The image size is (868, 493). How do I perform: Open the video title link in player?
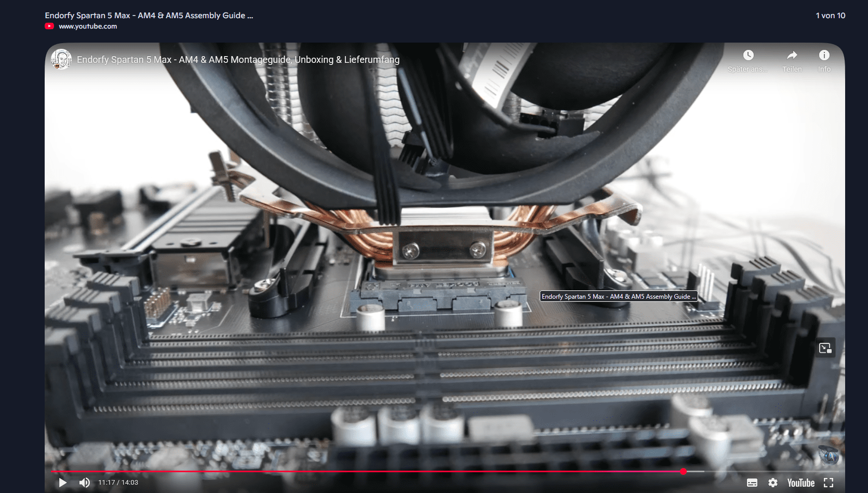point(238,60)
